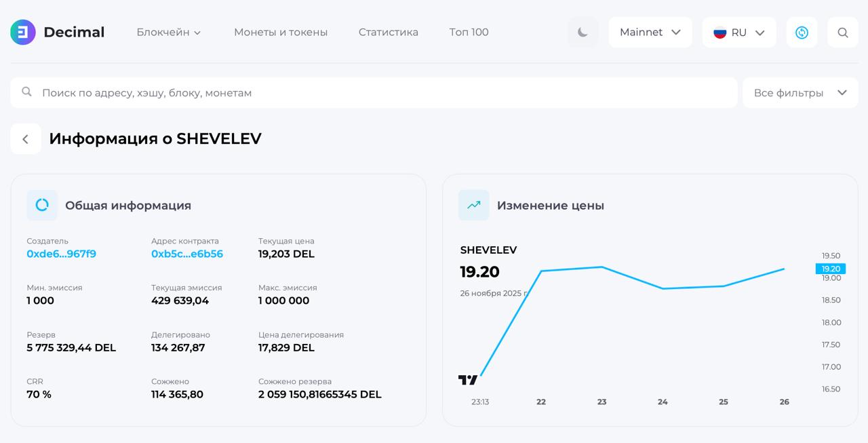Select current emission value 429 639,04
868x443 pixels.
tap(180, 301)
